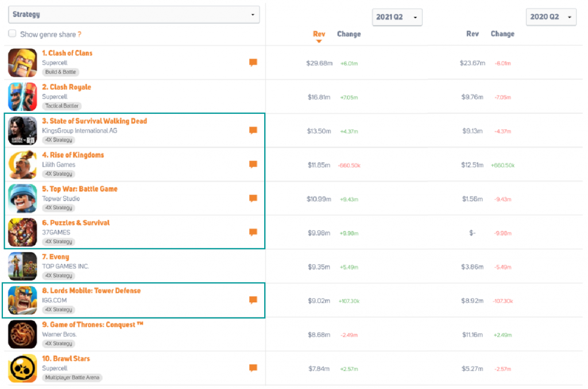Open the Clash Royale app icon
Screen dimensions: 588x389
click(x=22, y=97)
